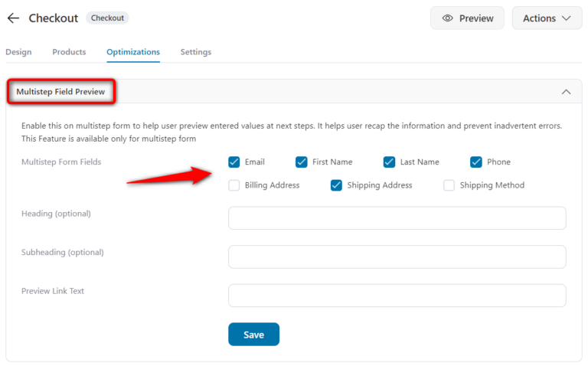
Task: Uncheck the First Name checkbox
Action: 302,162
